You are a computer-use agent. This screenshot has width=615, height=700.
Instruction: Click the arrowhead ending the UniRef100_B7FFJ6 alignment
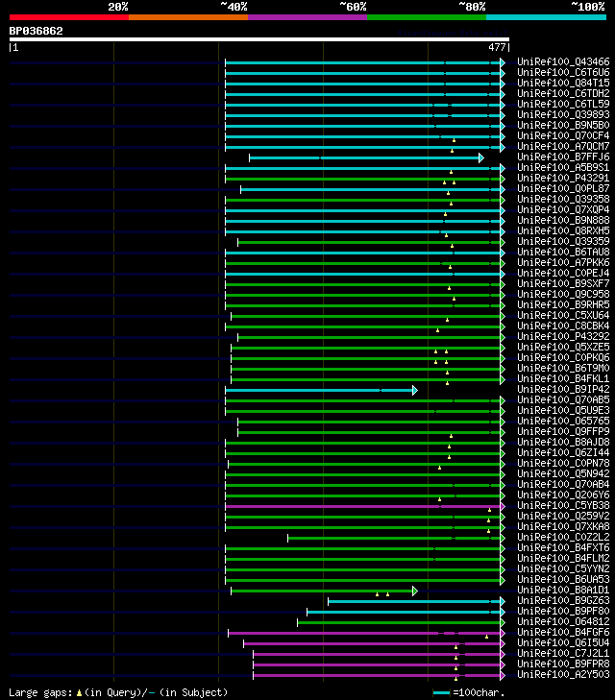(x=481, y=157)
